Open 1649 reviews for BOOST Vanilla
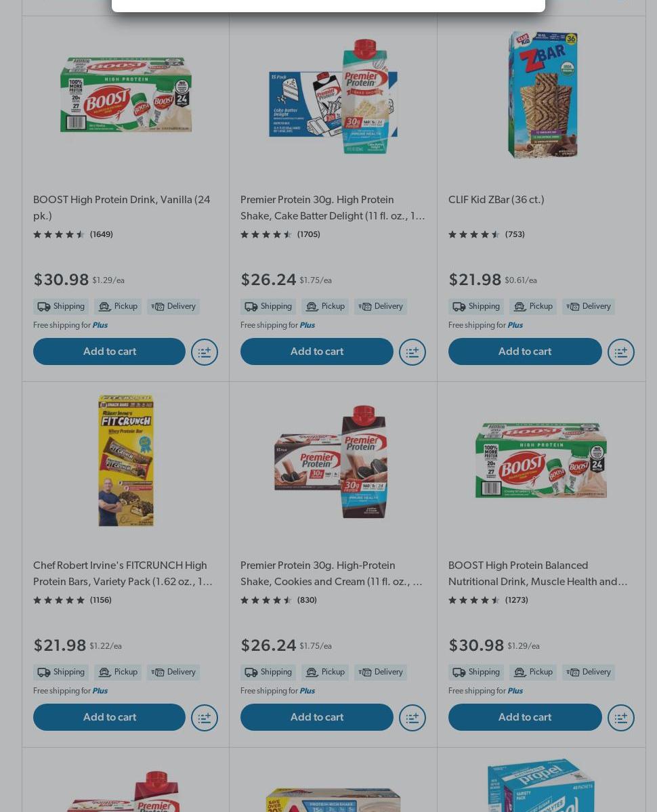Viewport: 657px width, 812px height. pos(101,234)
